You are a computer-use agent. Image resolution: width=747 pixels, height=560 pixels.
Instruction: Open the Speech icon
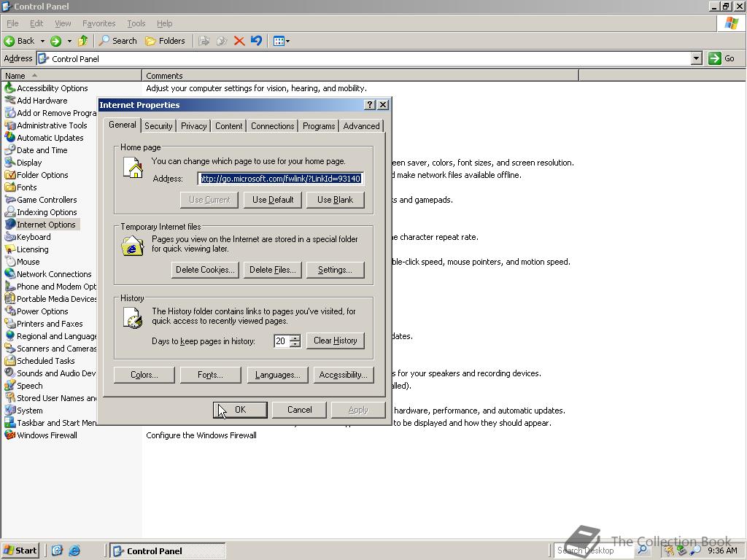10,385
